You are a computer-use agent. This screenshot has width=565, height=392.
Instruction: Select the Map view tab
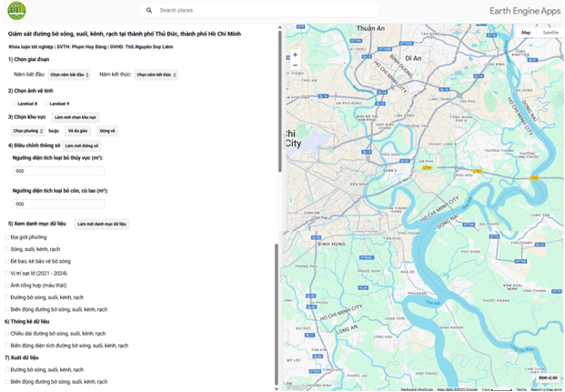click(525, 32)
